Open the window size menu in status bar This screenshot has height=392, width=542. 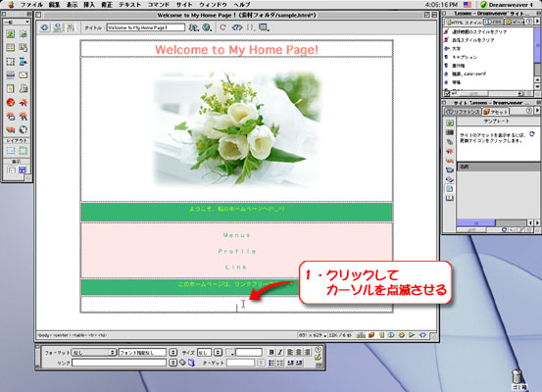coord(312,335)
